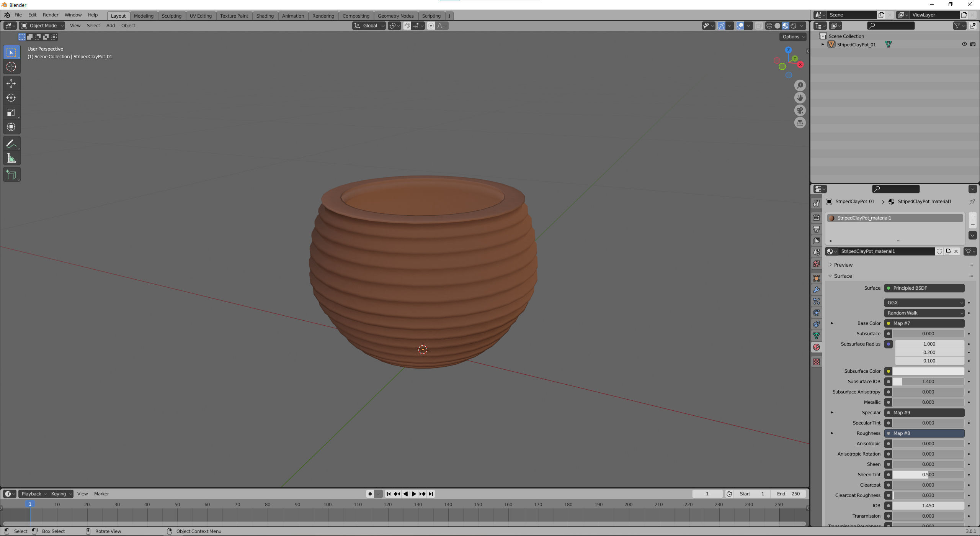Click the Principled BSDF surface button
The width and height of the screenshot is (980, 536).
(924, 288)
